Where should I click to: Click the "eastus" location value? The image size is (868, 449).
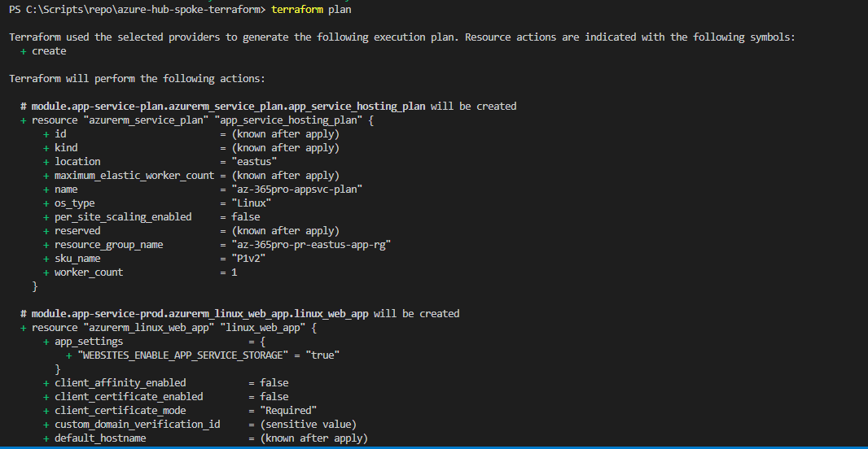coord(254,162)
